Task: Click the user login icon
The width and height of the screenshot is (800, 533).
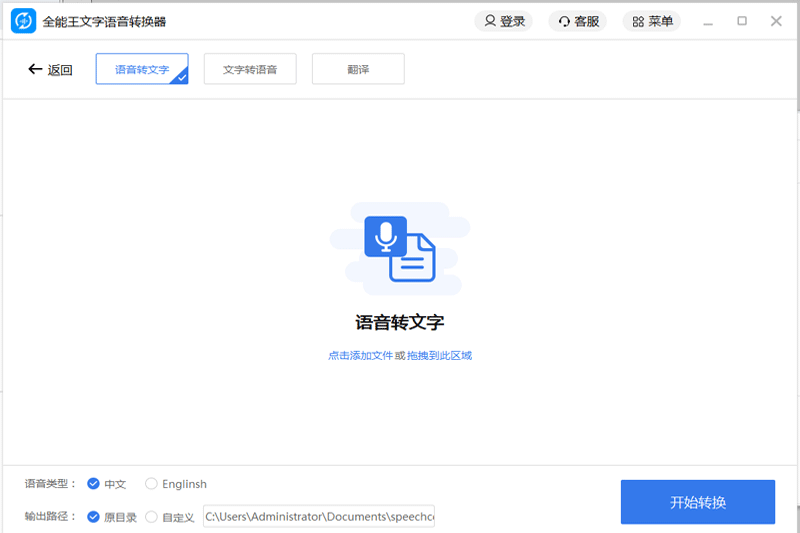Action: (x=490, y=21)
